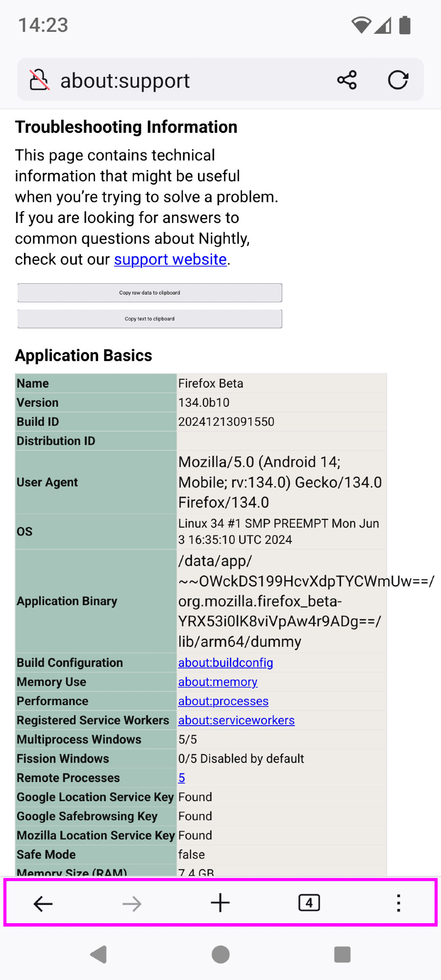The width and height of the screenshot is (441, 980).
Task: Select the Firefox Beta name value
Action: click(x=211, y=383)
